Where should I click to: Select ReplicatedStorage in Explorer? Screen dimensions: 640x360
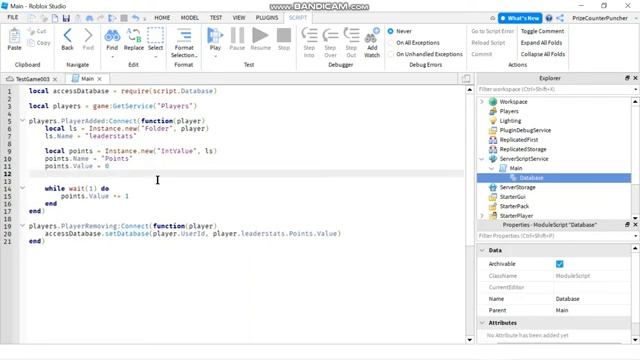[x=523, y=149]
